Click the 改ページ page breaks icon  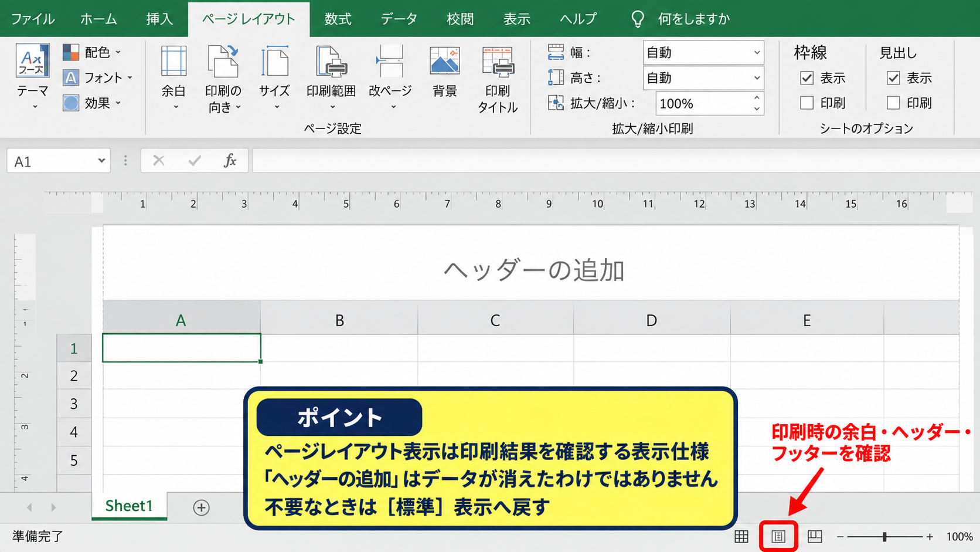tap(390, 61)
